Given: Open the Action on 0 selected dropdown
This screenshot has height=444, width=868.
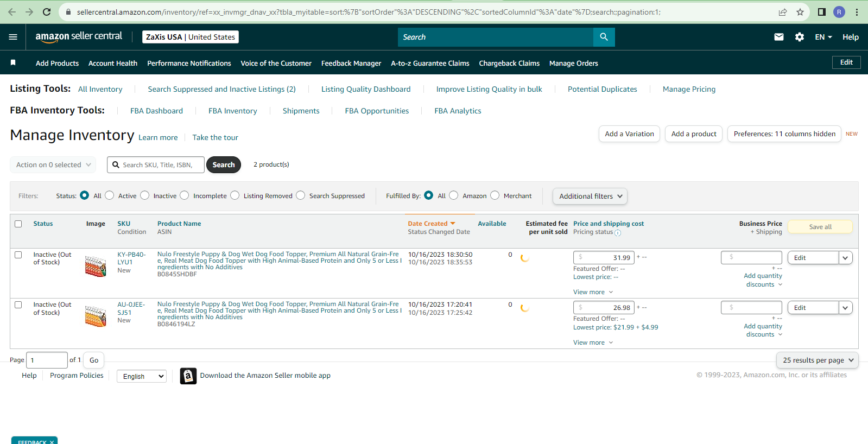Looking at the screenshot, I should pos(53,165).
